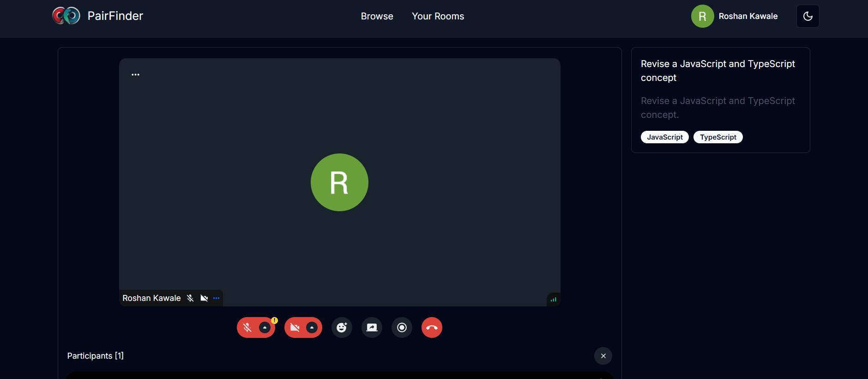Open the emoji reactions button

point(342,328)
